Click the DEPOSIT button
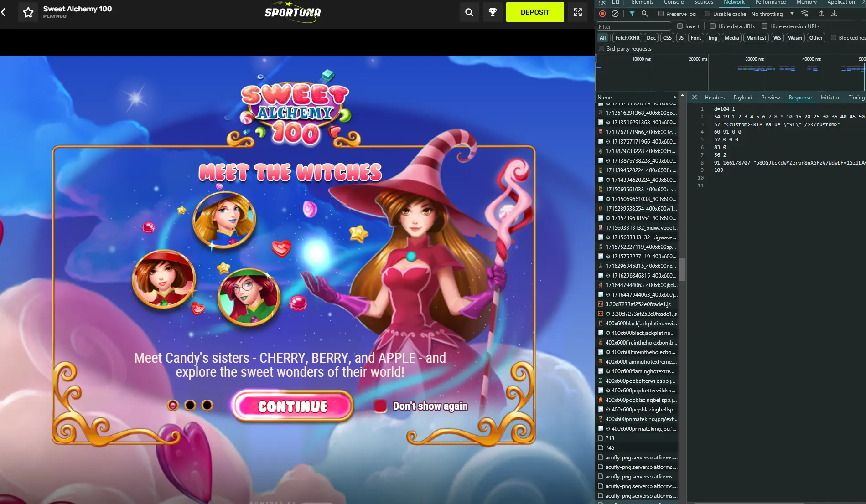 point(535,12)
